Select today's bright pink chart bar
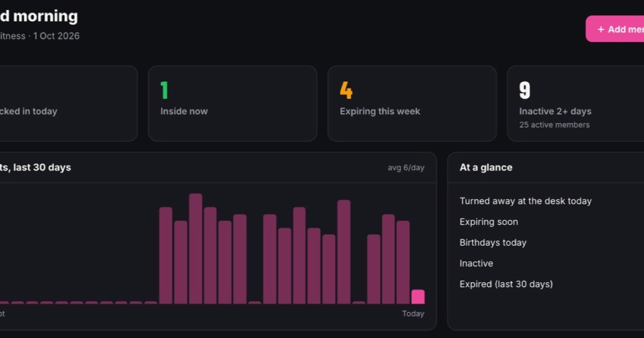The image size is (644, 338). click(418, 297)
